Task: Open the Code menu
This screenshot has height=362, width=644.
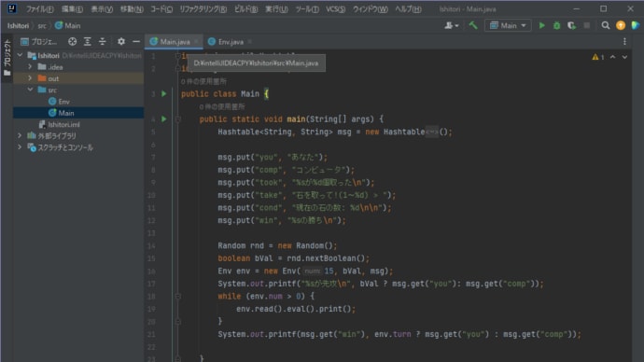Action: pos(161,9)
